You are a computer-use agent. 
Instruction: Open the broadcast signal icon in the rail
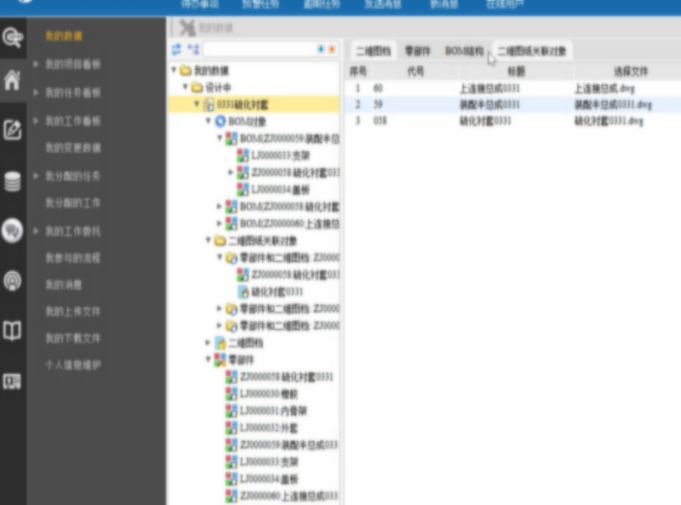(12, 281)
